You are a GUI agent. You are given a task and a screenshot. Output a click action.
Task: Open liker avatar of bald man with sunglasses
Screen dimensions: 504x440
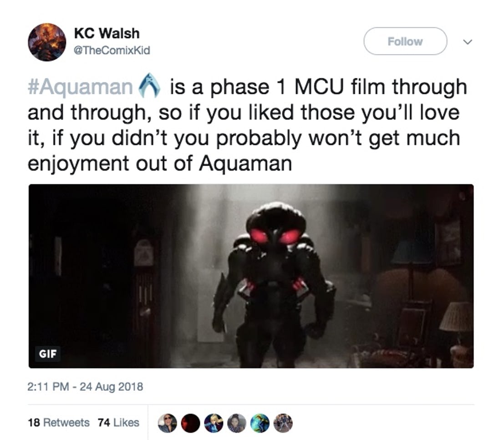[x=168, y=423]
